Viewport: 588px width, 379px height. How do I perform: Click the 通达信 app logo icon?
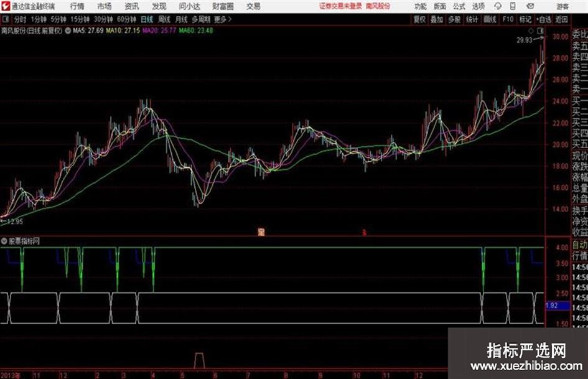(6, 6)
